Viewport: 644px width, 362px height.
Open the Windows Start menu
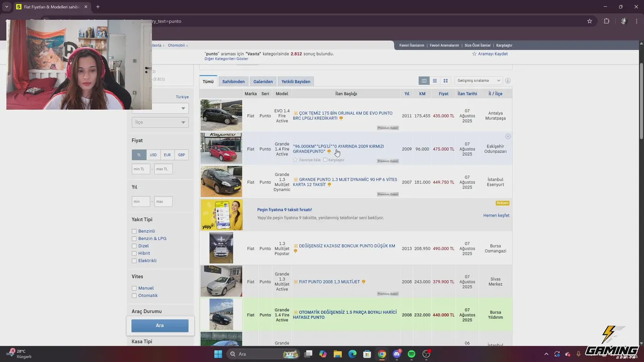pos(218,354)
